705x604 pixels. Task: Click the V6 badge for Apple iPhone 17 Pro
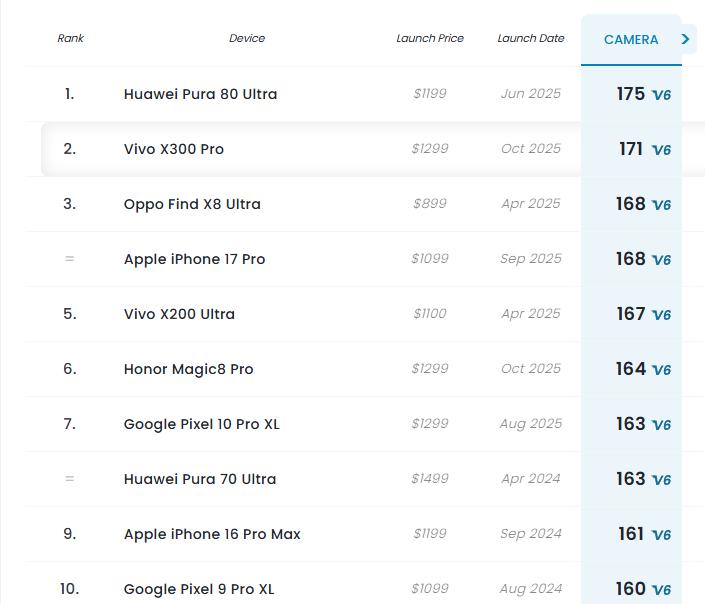(x=661, y=260)
